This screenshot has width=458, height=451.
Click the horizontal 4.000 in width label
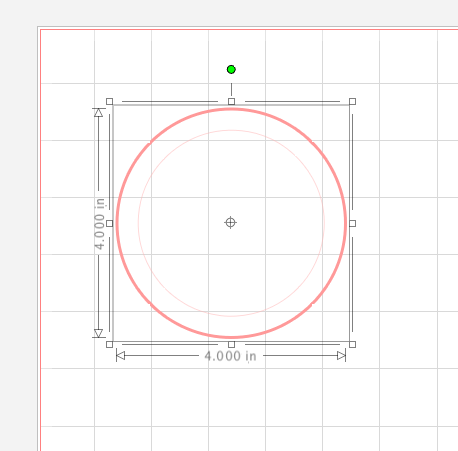[x=230, y=356]
